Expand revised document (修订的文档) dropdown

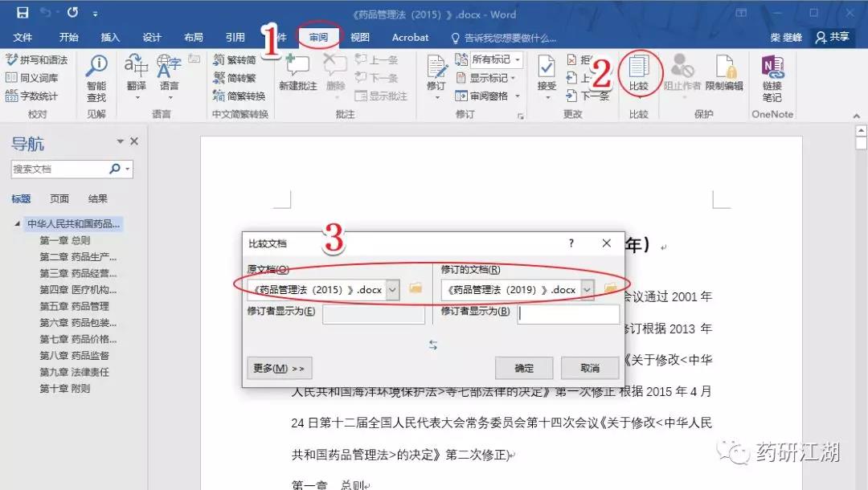point(588,289)
